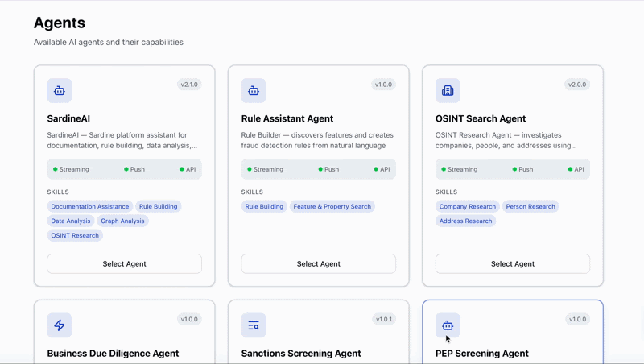Viewport: 644px width, 364px height.
Task: Select the SardineAI agent
Action: [125, 264]
